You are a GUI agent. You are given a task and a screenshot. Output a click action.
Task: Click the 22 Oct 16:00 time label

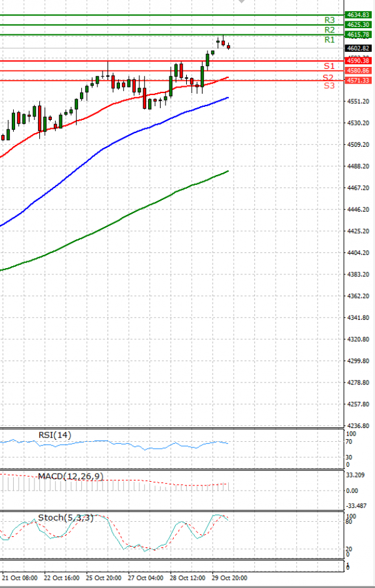[x=61, y=578]
